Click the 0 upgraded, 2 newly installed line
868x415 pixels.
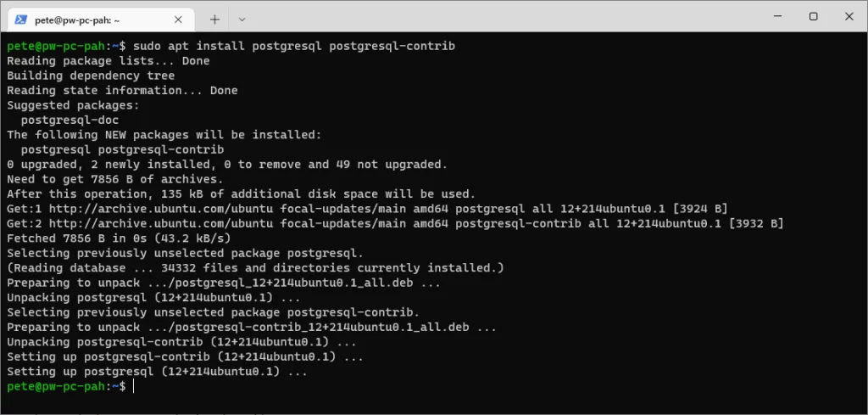pyautogui.click(x=227, y=165)
